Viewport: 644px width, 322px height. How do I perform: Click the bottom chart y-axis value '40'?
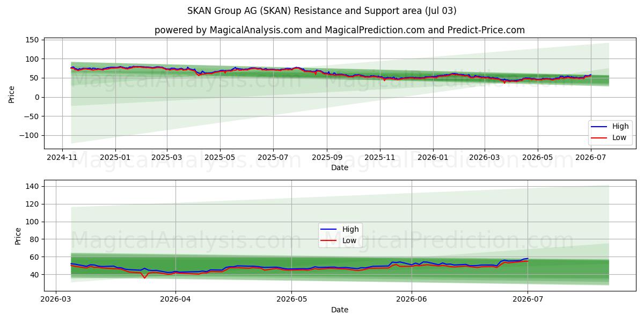coord(35,275)
